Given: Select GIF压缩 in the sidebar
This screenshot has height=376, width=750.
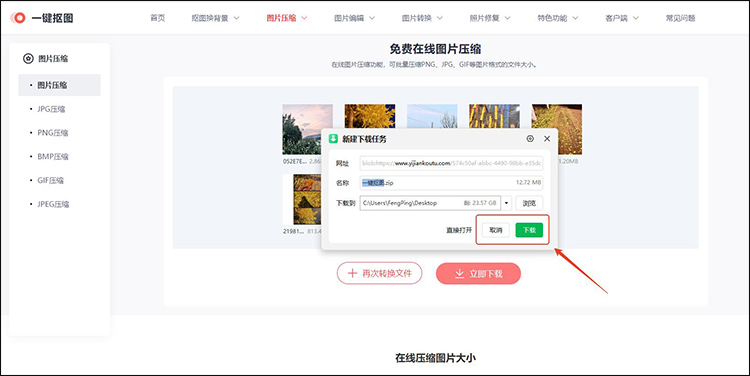Looking at the screenshot, I should 50,180.
